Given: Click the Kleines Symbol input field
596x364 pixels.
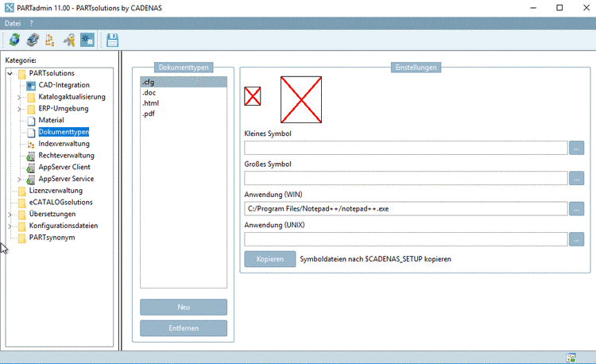Looking at the screenshot, I should pos(406,148).
